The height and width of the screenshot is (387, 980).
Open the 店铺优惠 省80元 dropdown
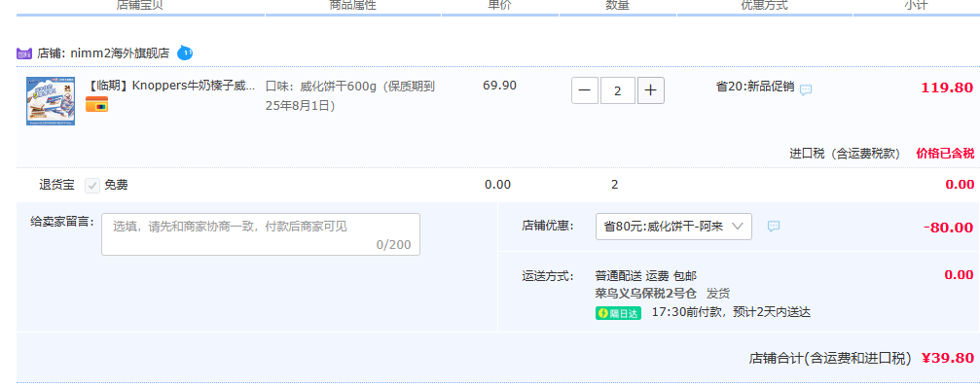click(673, 227)
